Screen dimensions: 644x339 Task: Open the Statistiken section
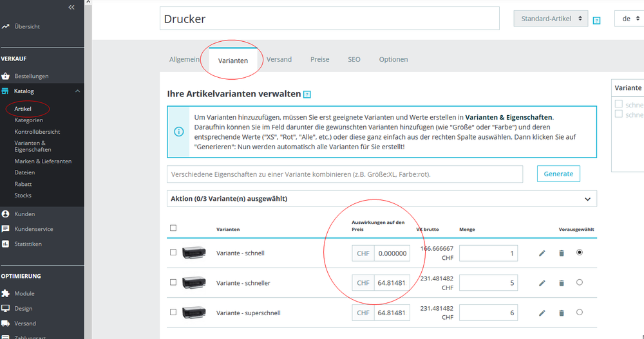(28, 244)
